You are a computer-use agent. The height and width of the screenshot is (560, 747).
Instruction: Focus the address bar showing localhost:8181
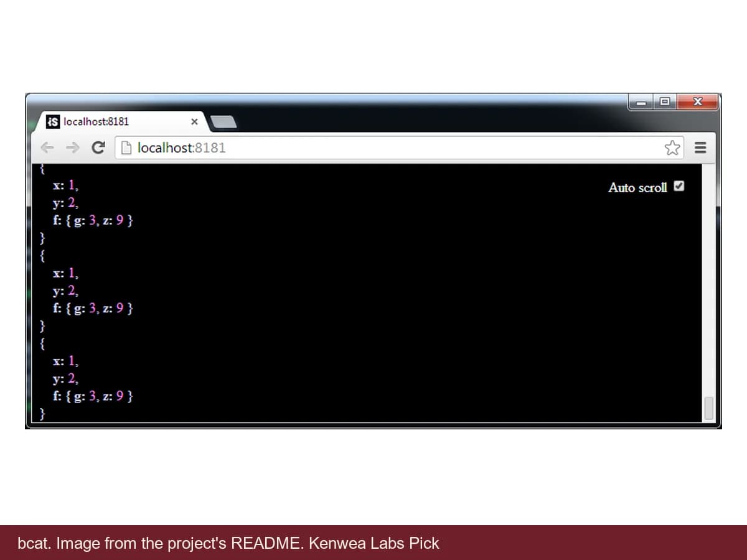coord(399,147)
